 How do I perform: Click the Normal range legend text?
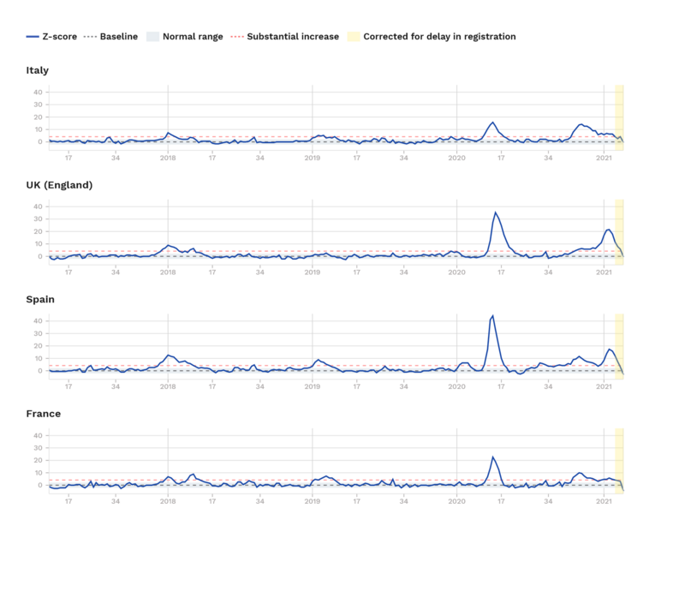click(x=193, y=37)
